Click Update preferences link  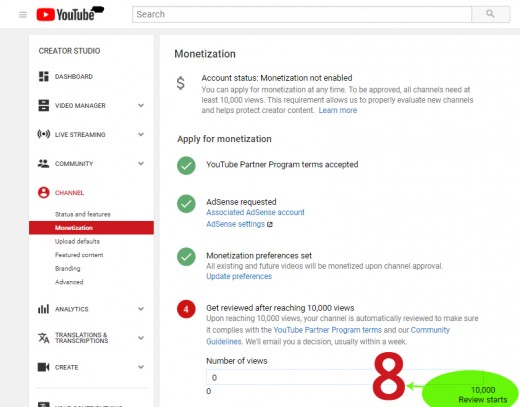(239, 276)
